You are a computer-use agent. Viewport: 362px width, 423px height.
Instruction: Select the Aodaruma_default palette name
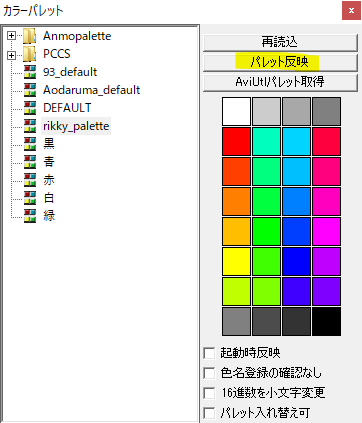(92, 90)
